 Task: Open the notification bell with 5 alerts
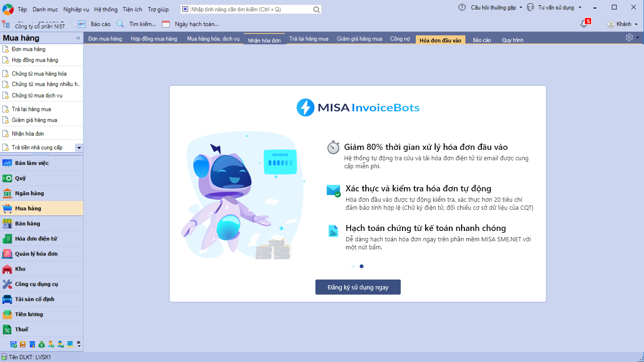click(585, 24)
